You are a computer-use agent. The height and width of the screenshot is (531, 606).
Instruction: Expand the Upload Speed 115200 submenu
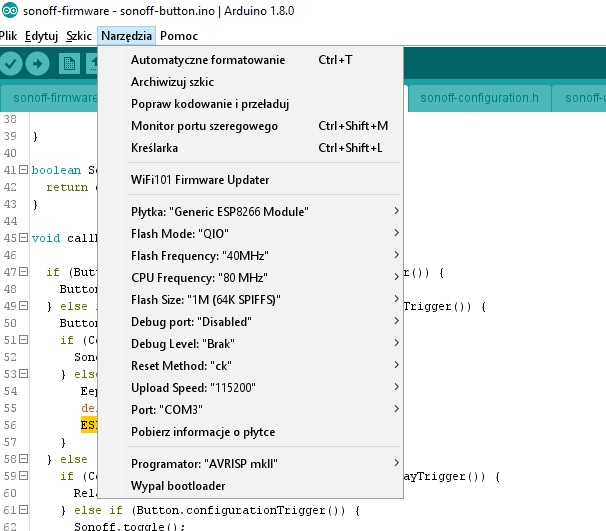(x=250, y=388)
